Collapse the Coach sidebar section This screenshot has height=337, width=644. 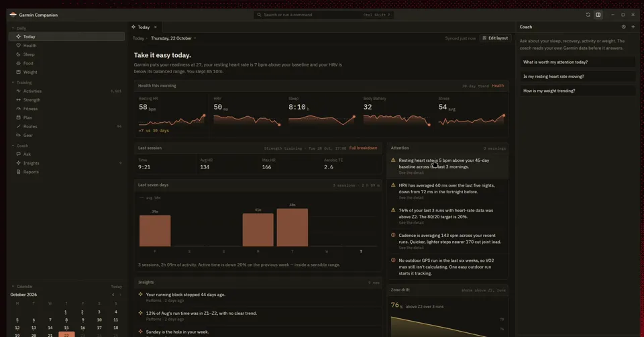click(19, 146)
